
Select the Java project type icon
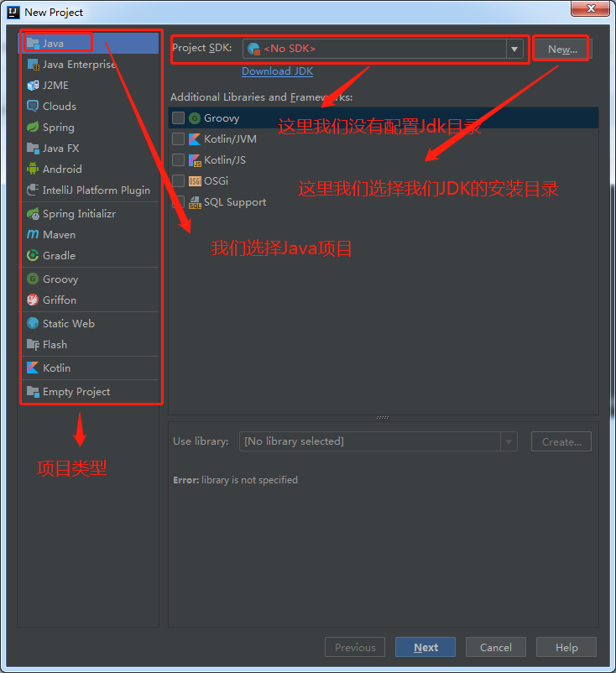33,44
